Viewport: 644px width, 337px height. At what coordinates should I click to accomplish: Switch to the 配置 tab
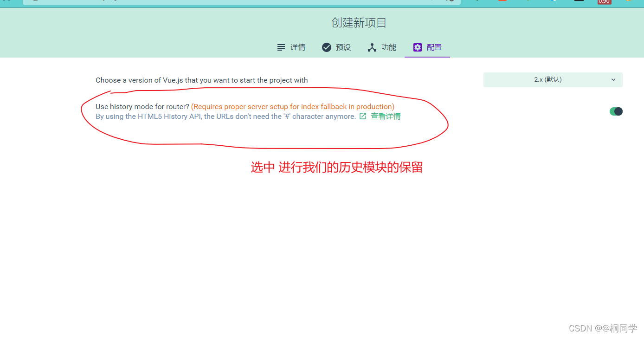click(x=427, y=47)
